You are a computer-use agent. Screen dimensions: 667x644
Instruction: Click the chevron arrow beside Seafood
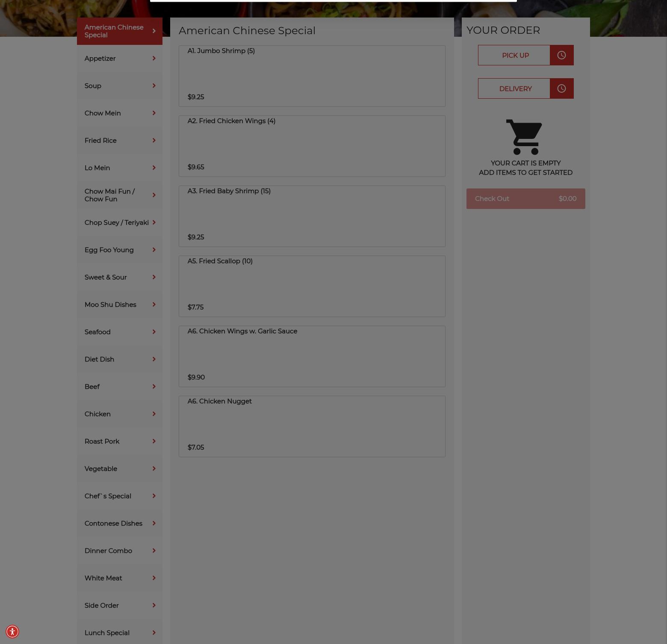pyautogui.click(x=154, y=332)
